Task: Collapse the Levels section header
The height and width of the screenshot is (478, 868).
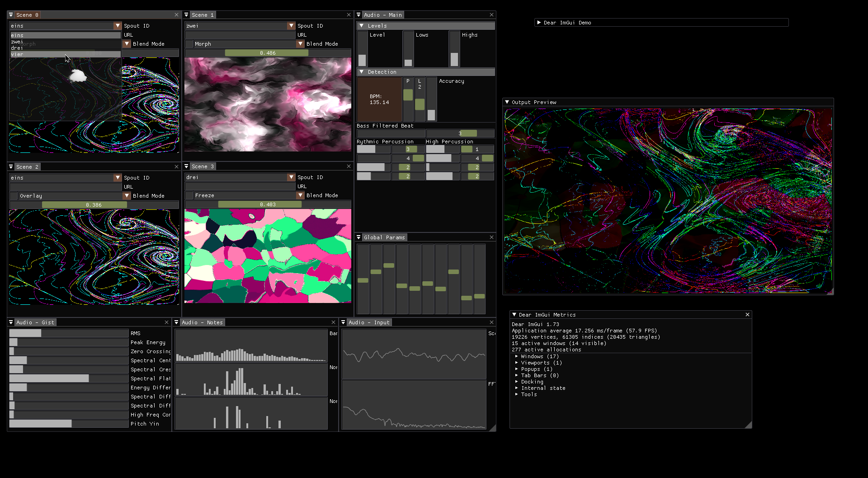Action: 426,26
